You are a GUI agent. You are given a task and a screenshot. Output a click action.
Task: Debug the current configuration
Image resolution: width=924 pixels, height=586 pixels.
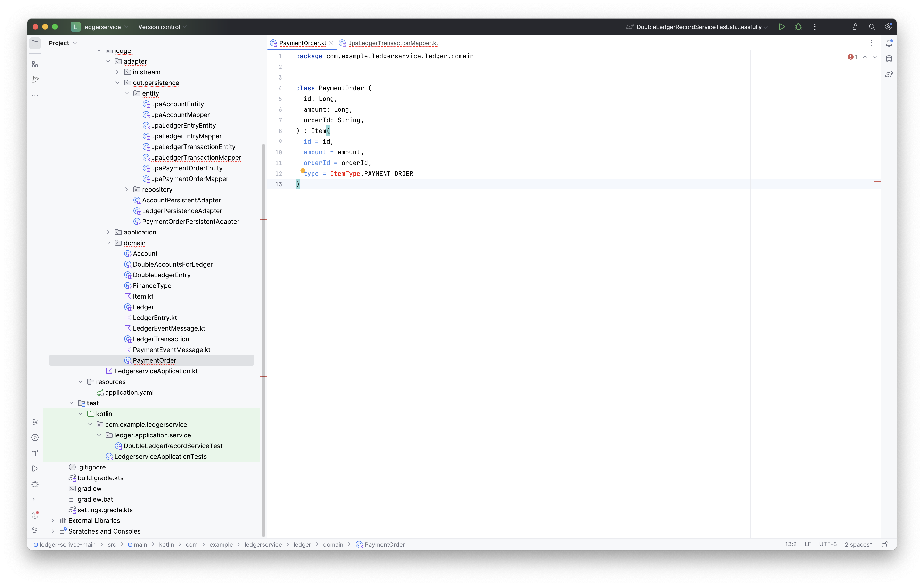click(x=798, y=27)
